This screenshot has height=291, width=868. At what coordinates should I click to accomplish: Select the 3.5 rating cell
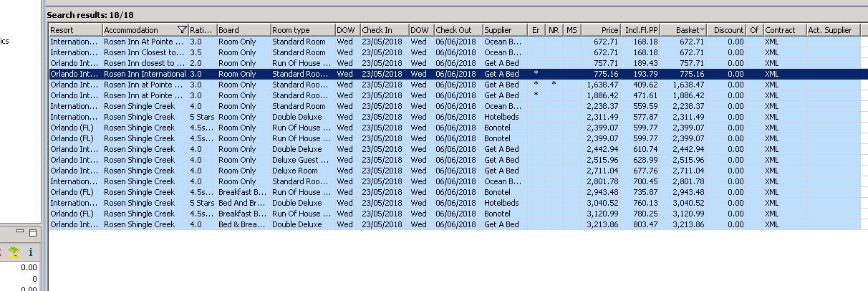[x=202, y=52]
